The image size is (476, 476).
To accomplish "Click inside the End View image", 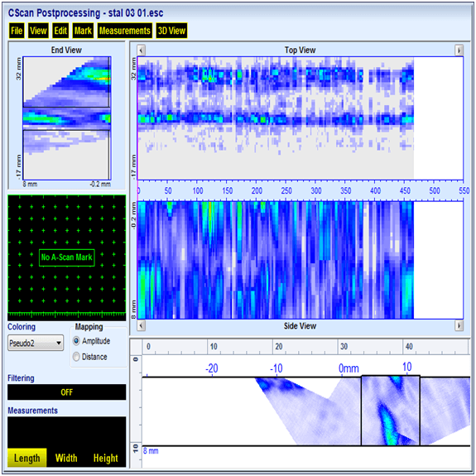I will (67, 118).
